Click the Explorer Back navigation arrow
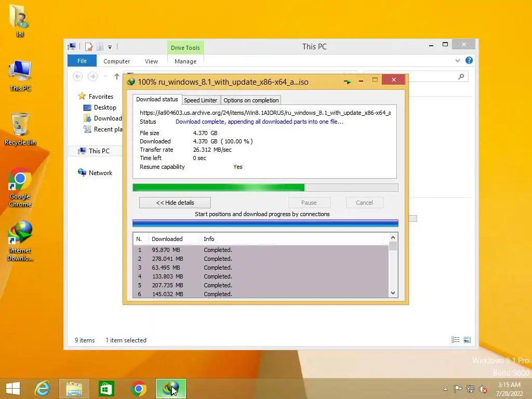This screenshot has width=532, height=399. click(x=78, y=76)
